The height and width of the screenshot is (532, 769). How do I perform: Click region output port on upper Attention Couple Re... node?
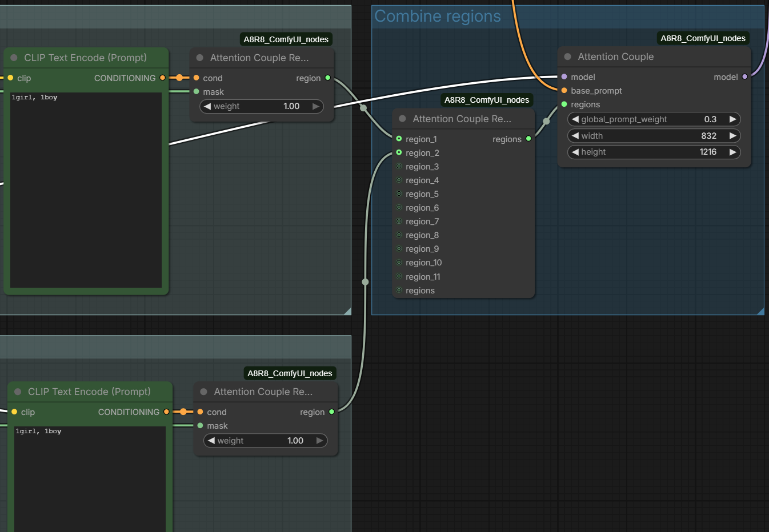(x=327, y=78)
